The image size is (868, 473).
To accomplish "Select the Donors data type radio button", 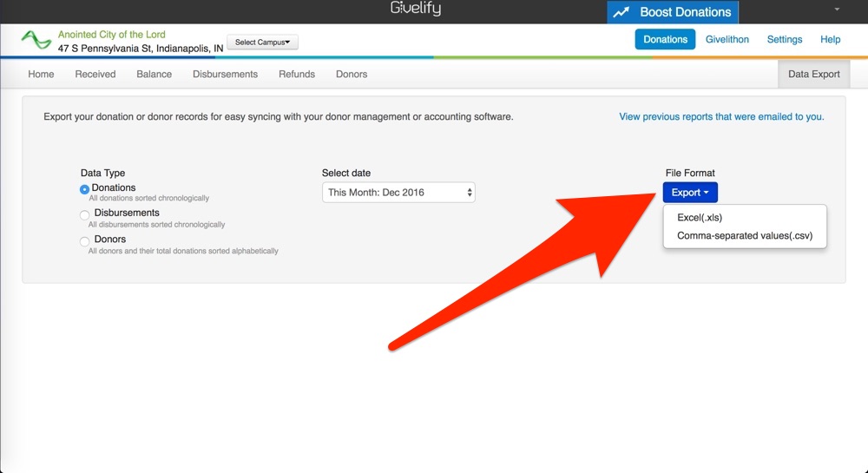I will point(84,241).
